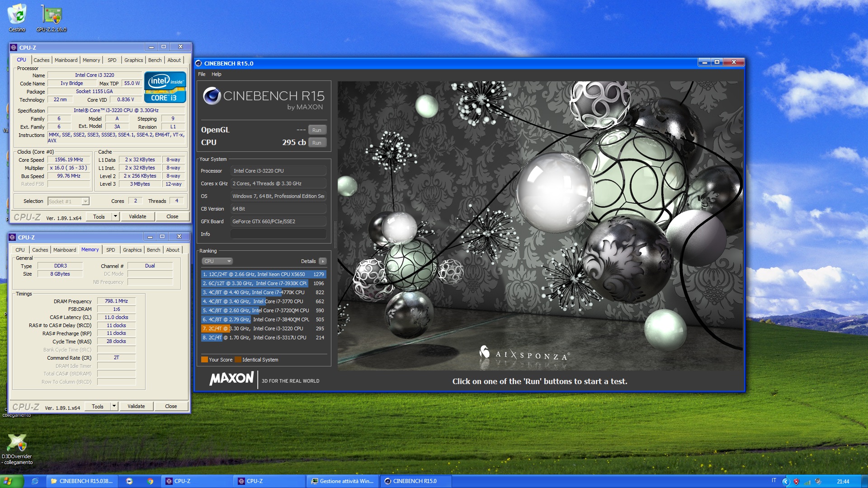Show hidden tray icons arrow
The width and height of the screenshot is (868, 488).
point(786,482)
